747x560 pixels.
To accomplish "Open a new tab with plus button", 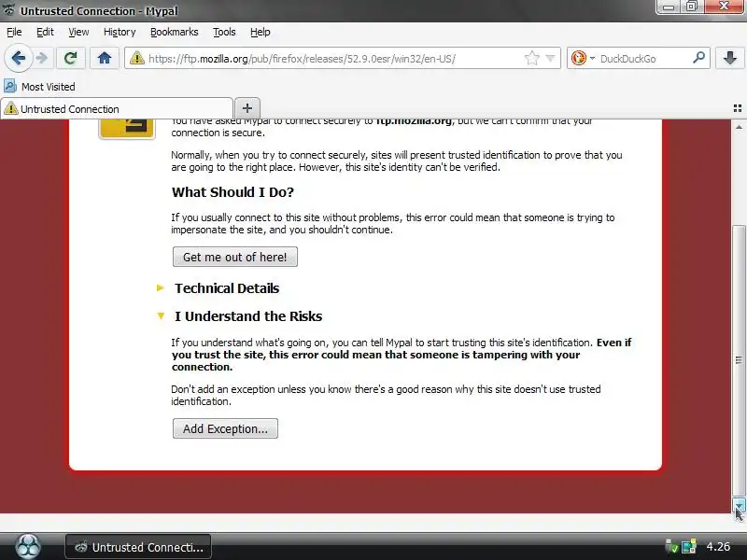I will [247, 108].
